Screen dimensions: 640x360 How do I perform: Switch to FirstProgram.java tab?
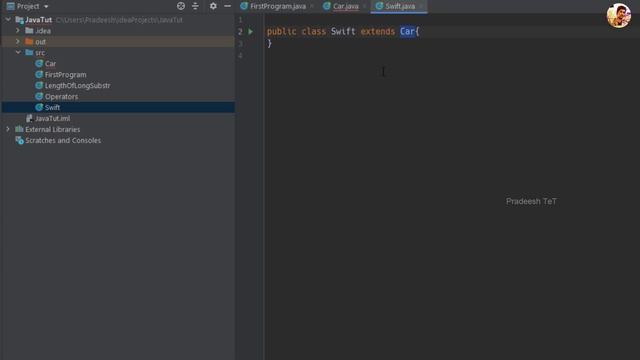(278, 6)
